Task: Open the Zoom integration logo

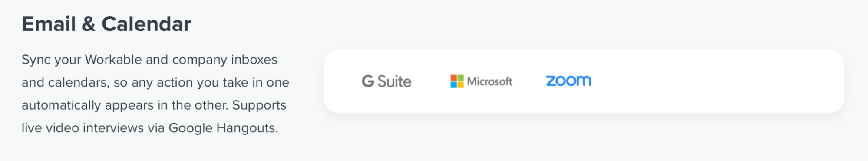Action: (x=568, y=81)
